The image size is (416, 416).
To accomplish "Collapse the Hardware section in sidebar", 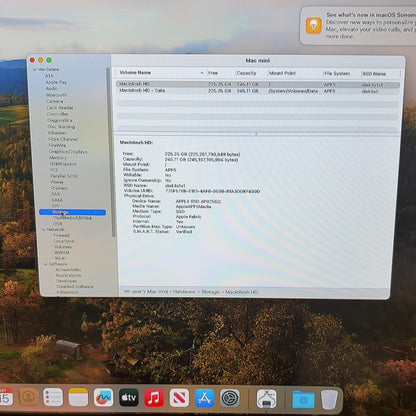I will tap(35, 69).
